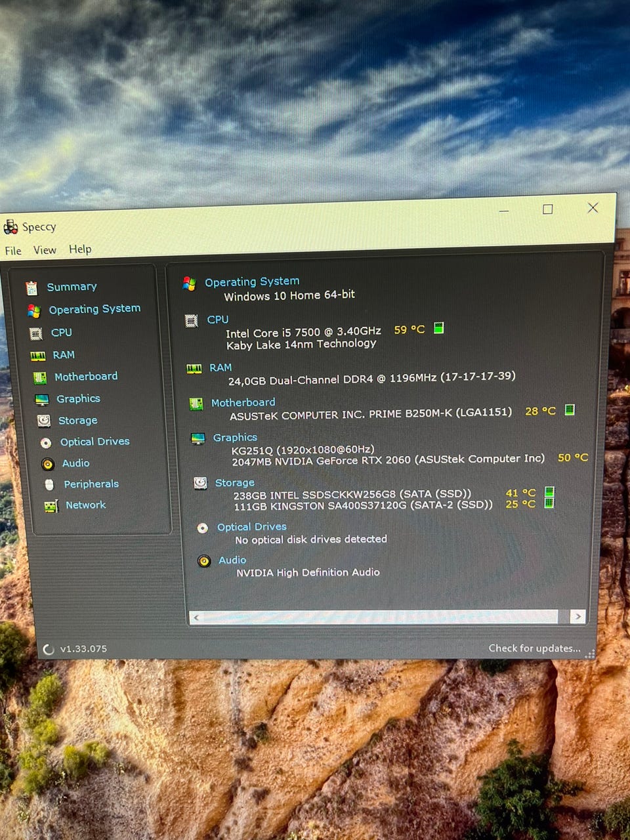View the Peripherals section from sidebar

click(91, 484)
